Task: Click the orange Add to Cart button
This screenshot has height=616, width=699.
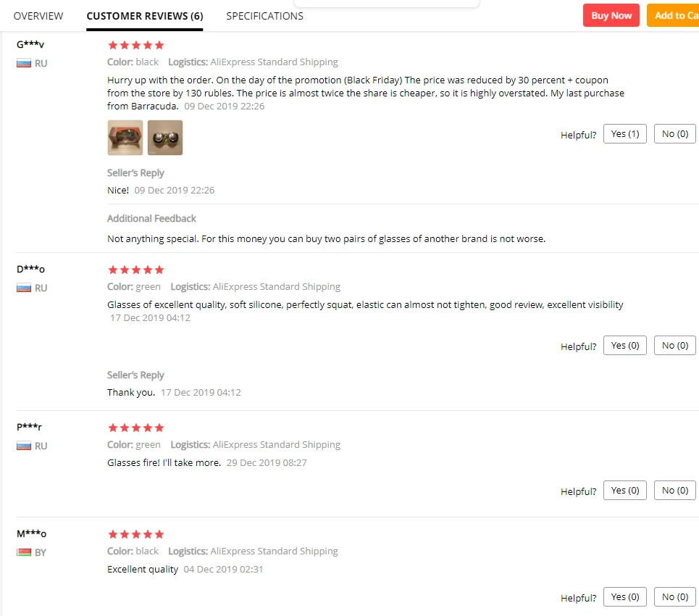Action: tap(673, 16)
